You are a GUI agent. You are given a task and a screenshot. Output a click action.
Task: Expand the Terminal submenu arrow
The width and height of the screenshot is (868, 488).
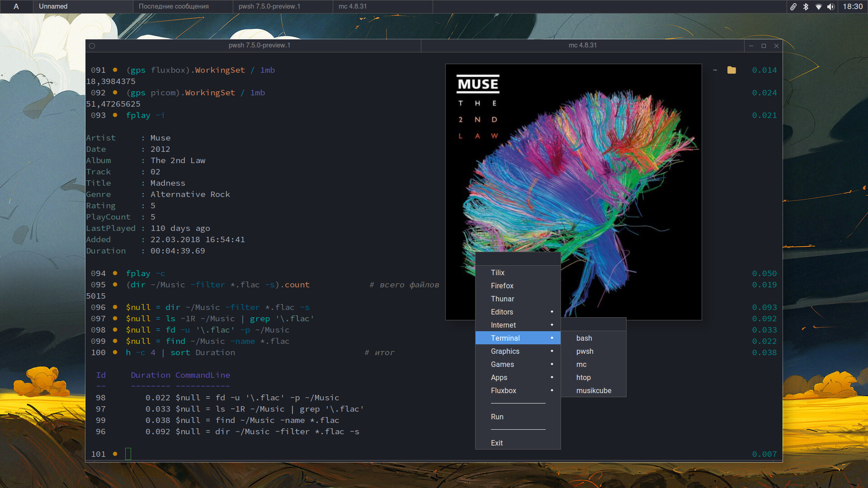tap(552, 338)
